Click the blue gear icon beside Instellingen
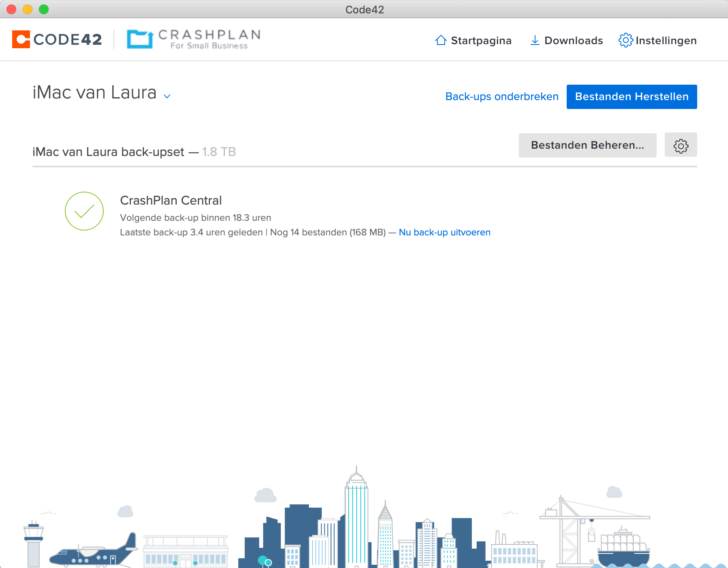The height and width of the screenshot is (568, 728). tap(625, 41)
